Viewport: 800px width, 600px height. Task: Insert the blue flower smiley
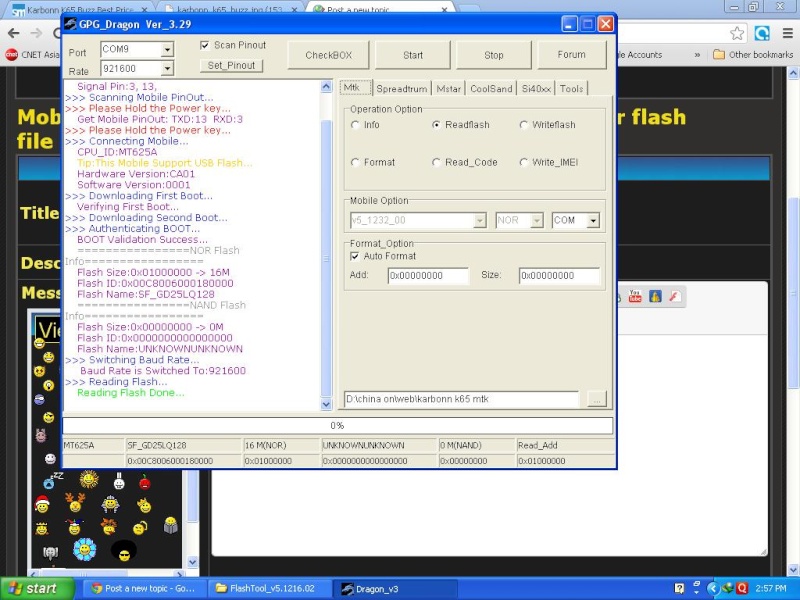coord(85,550)
